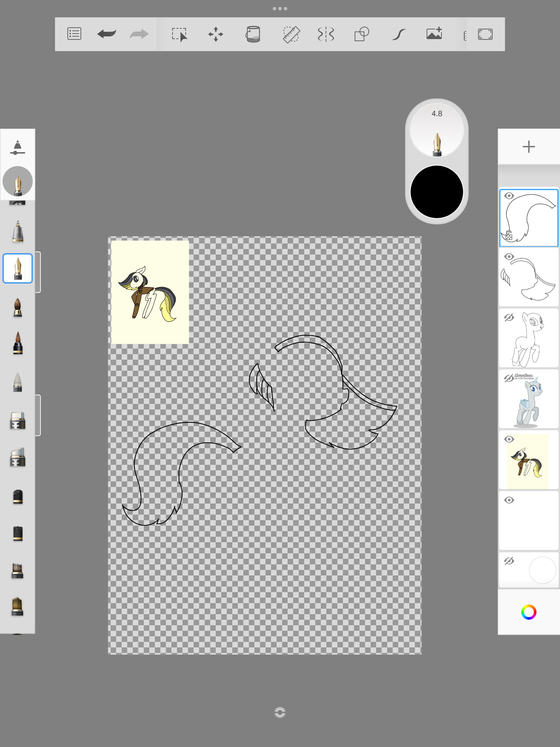Turn on the Symmetry tool
The height and width of the screenshot is (747, 560).
(x=326, y=34)
